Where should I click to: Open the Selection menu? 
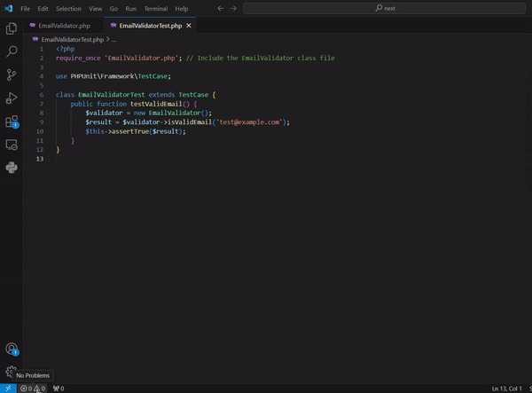point(68,9)
